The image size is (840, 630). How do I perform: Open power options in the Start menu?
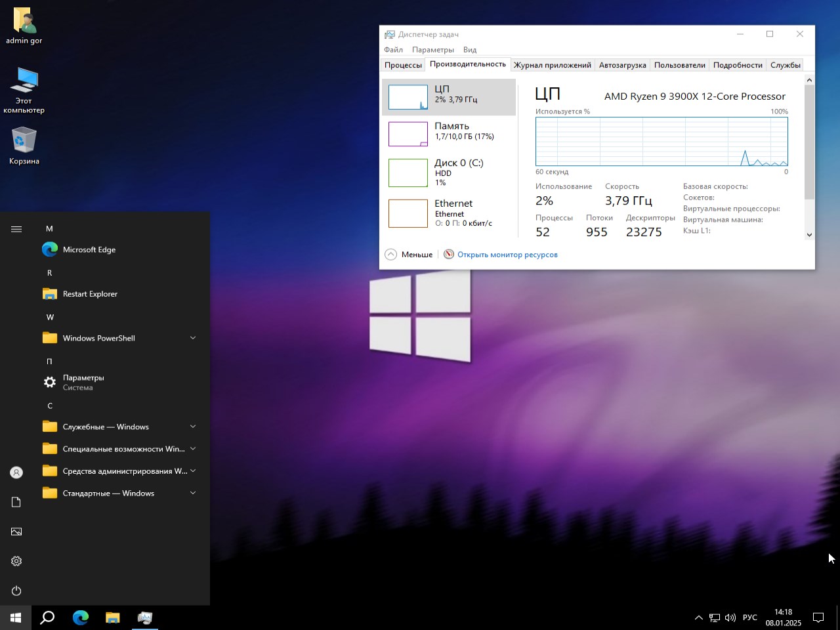16,591
